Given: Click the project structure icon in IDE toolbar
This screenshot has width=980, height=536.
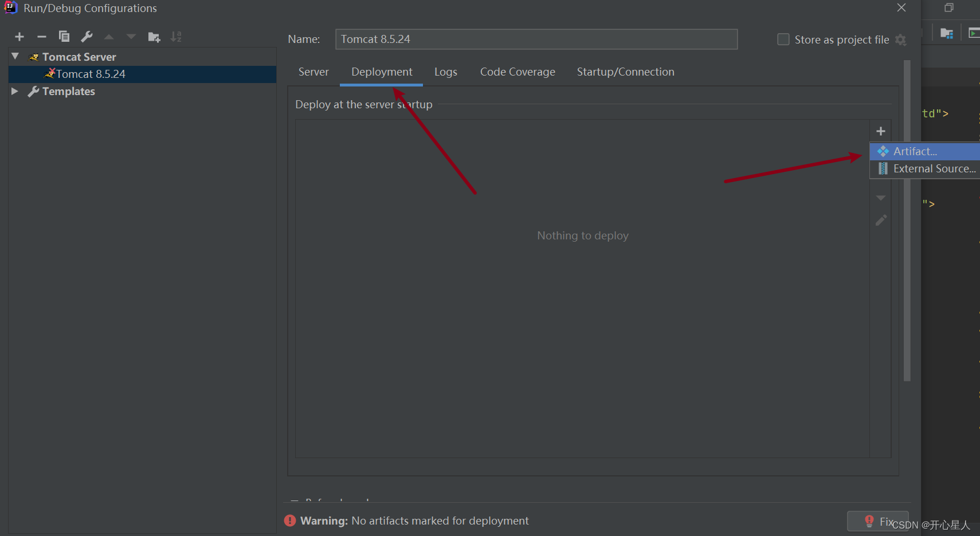Looking at the screenshot, I should [947, 33].
